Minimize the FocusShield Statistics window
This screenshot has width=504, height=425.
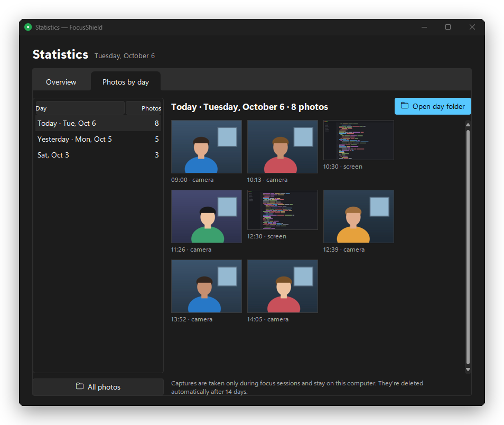tap(424, 27)
